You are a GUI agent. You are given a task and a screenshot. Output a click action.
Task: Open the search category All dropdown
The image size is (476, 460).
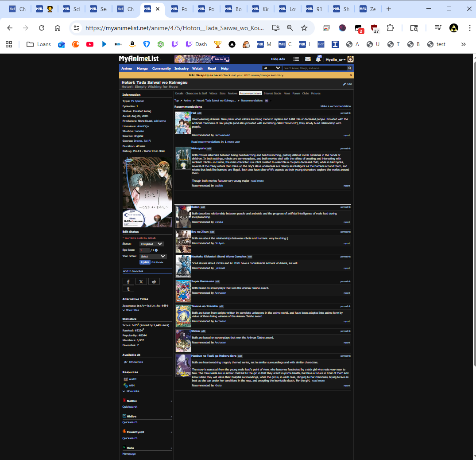[272, 68]
